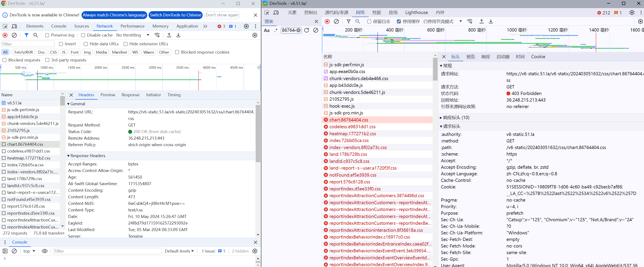Click red record button in left Network toolbar
The height and width of the screenshot is (267, 644).
coord(5,35)
